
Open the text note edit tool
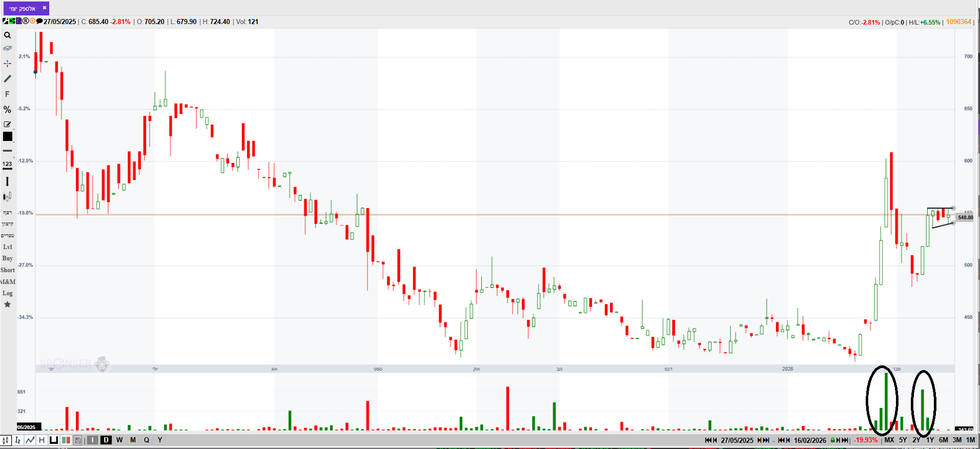[7, 124]
